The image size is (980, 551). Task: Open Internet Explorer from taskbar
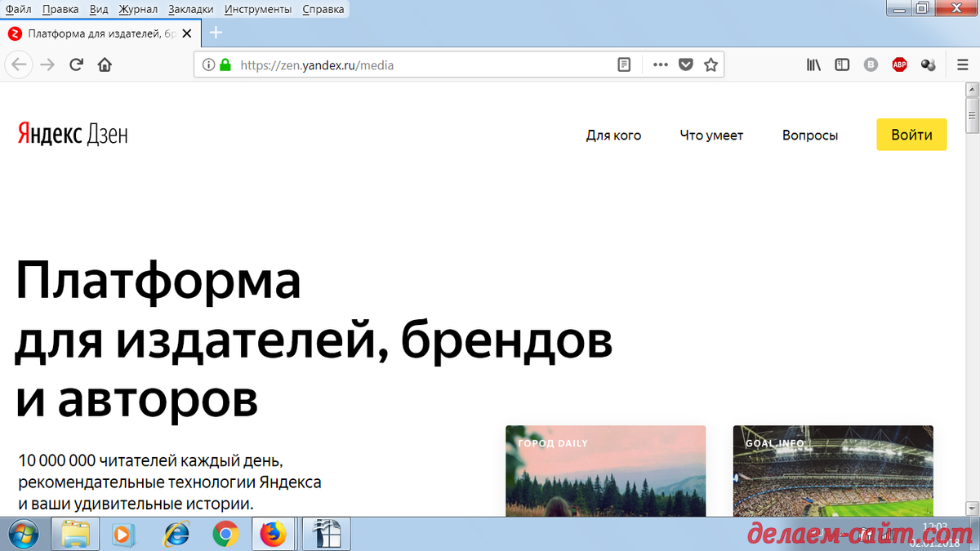point(175,535)
